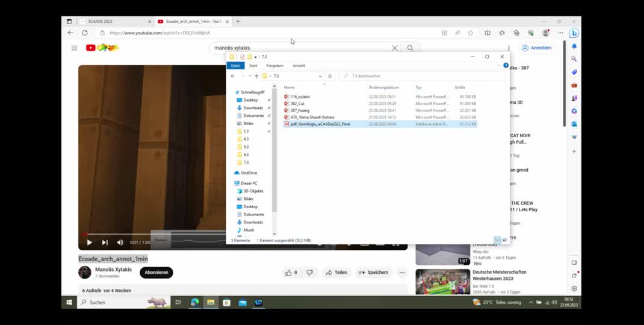This screenshot has width=644, height=325.
Task: Go up one folder level in Explorer
Action: click(256, 76)
